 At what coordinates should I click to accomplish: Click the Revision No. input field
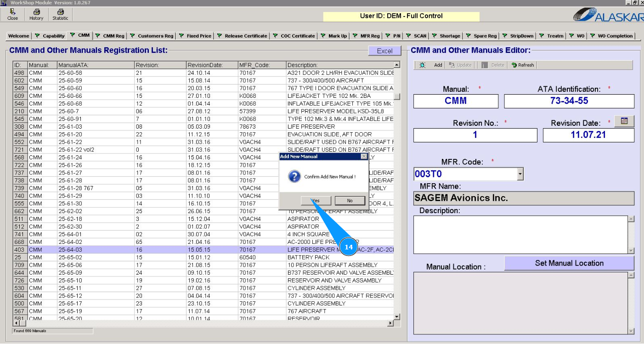coord(475,135)
